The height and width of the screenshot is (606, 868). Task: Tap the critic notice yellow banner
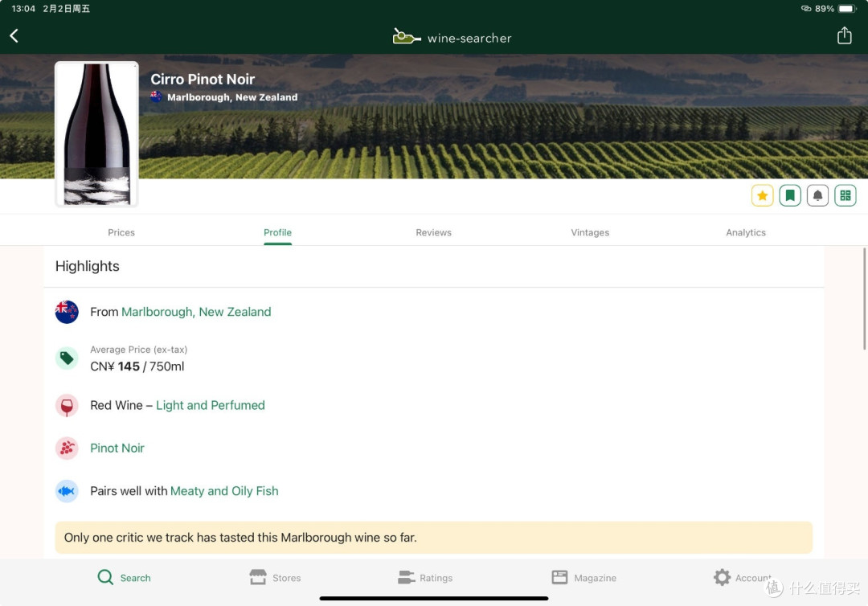tap(433, 538)
